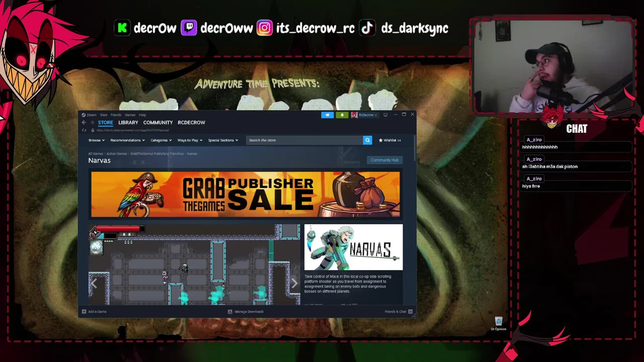Expand the Special Sections dropdown
This screenshot has height=362, width=644.
(x=223, y=140)
